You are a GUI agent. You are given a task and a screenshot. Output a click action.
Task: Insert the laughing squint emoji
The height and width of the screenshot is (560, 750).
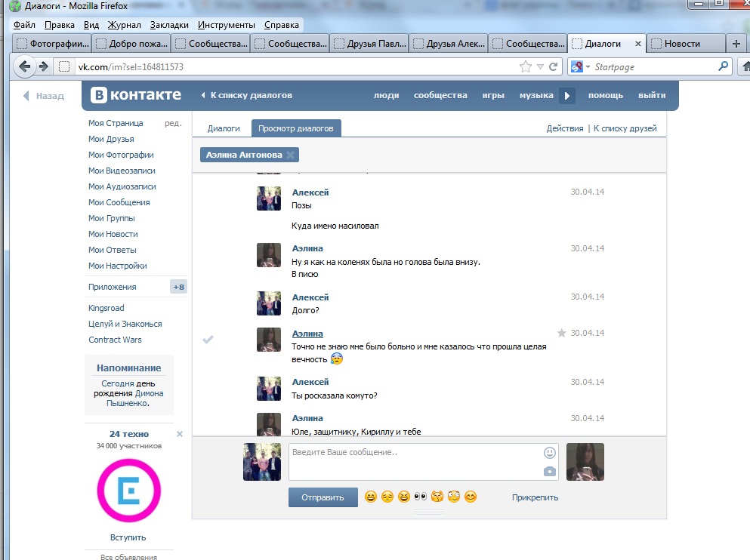(x=404, y=497)
